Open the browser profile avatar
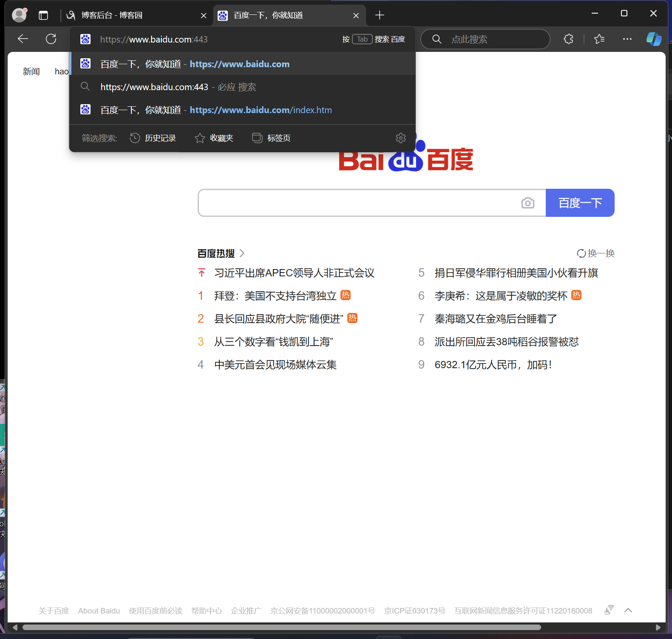672x639 pixels. [x=19, y=15]
